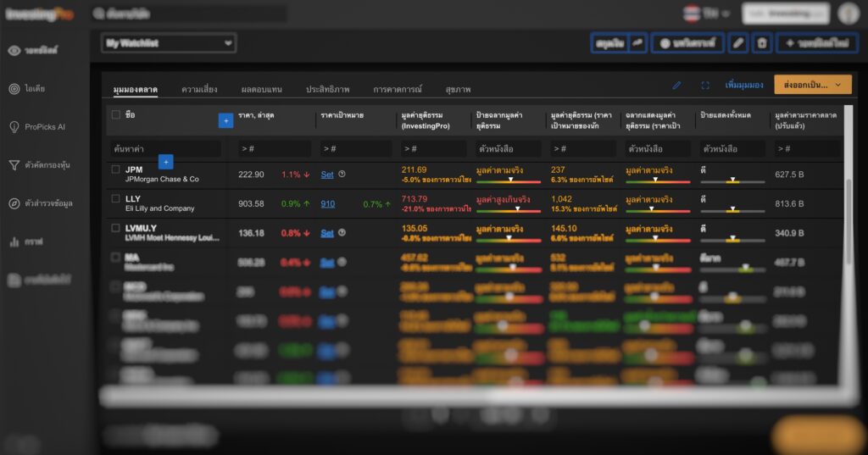This screenshot has height=455, width=868.
Task: Switch to the ผลตอบแทน tab
Action: coord(262,89)
